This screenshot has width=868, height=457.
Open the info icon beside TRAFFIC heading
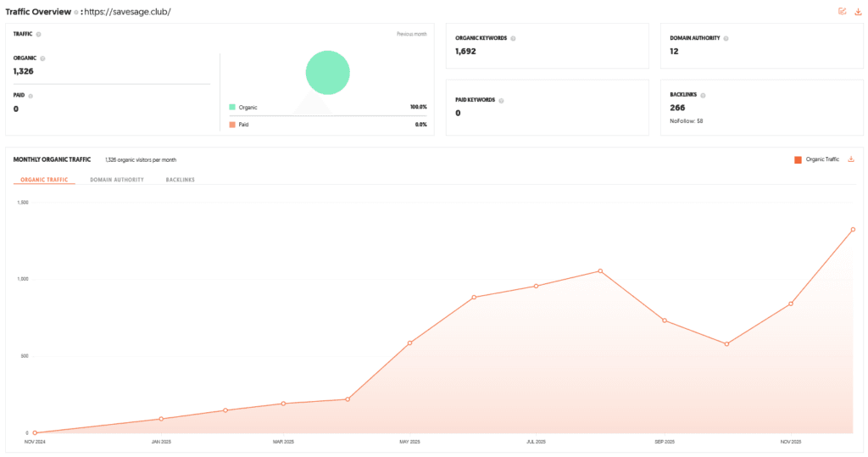tap(38, 35)
